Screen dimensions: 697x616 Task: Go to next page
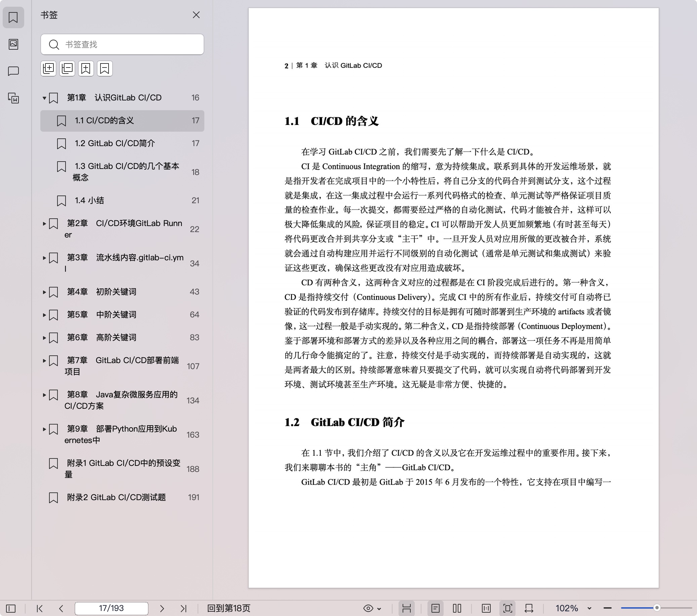pyautogui.click(x=162, y=608)
